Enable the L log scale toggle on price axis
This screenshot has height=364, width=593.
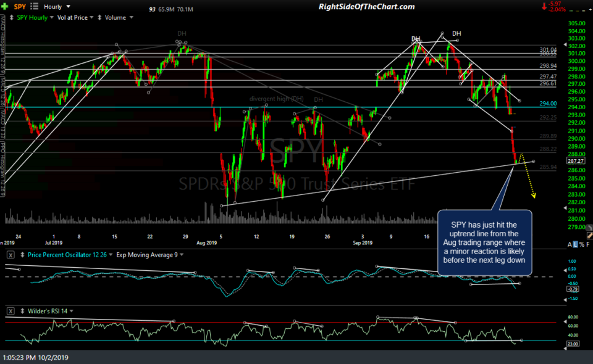tap(575, 244)
